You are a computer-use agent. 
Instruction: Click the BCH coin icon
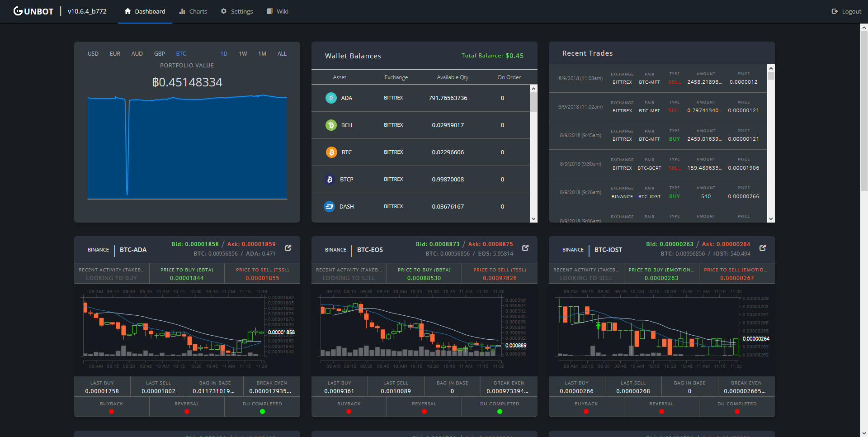click(x=331, y=125)
